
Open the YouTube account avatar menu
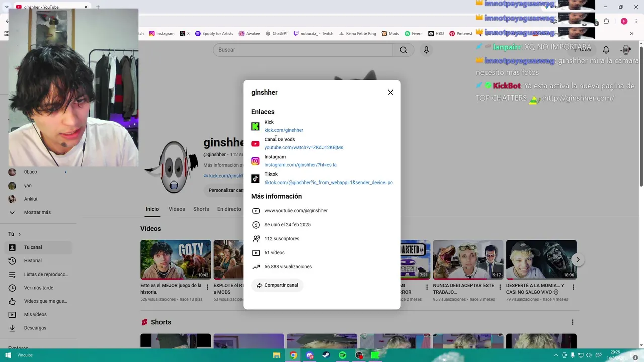pyautogui.click(x=626, y=50)
